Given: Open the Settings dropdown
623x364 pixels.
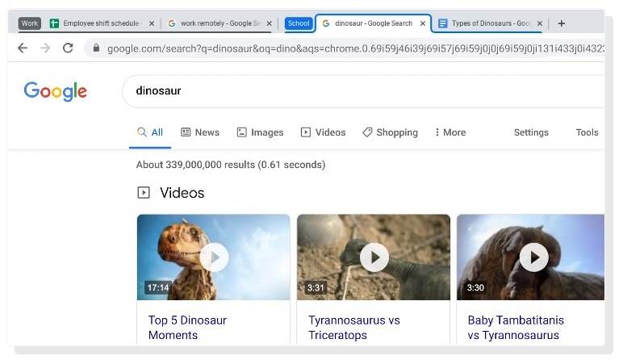Looking at the screenshot, I should tap(531, 132).
